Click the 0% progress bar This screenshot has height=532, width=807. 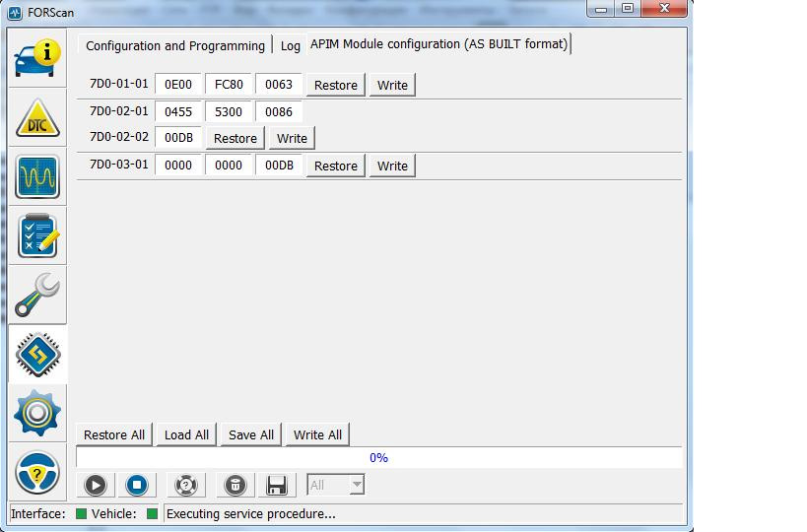[x=379, y=458]
